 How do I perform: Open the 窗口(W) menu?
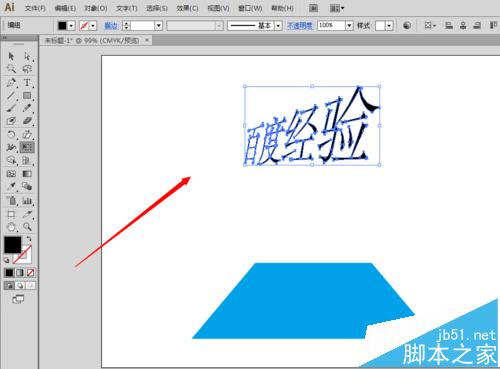tap(250, 8)
